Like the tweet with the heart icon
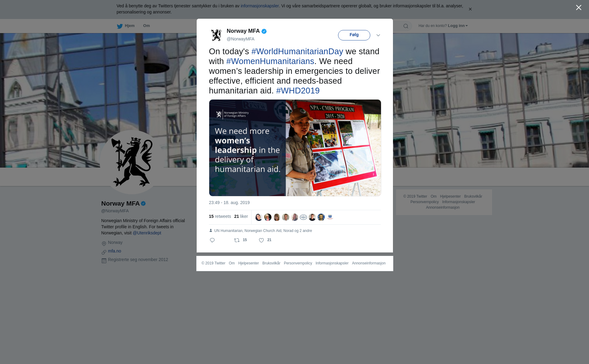The width and height of the screenshot is (589, 364). coord(261,240)
